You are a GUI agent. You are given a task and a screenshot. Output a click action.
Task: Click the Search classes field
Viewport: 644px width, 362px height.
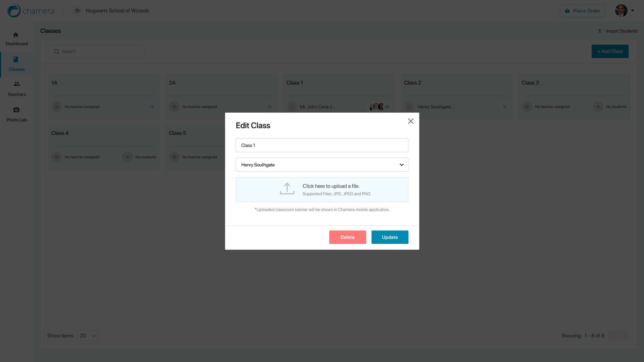97,51
